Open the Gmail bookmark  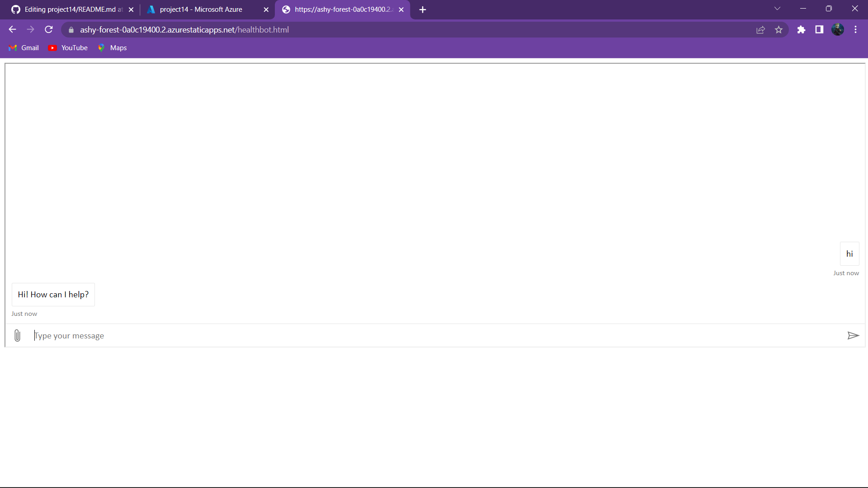[x=24, y=48]
